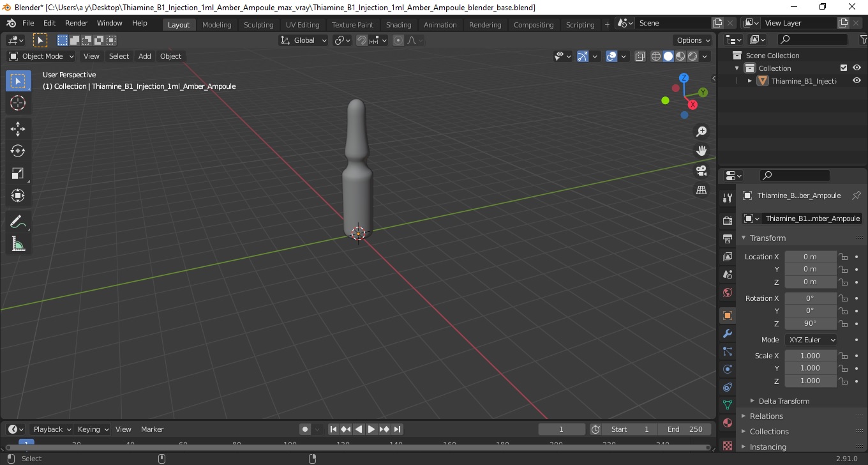868x465 pixels.
Task: Toggle auto keying record button
Action: click(x=305, y=429)
